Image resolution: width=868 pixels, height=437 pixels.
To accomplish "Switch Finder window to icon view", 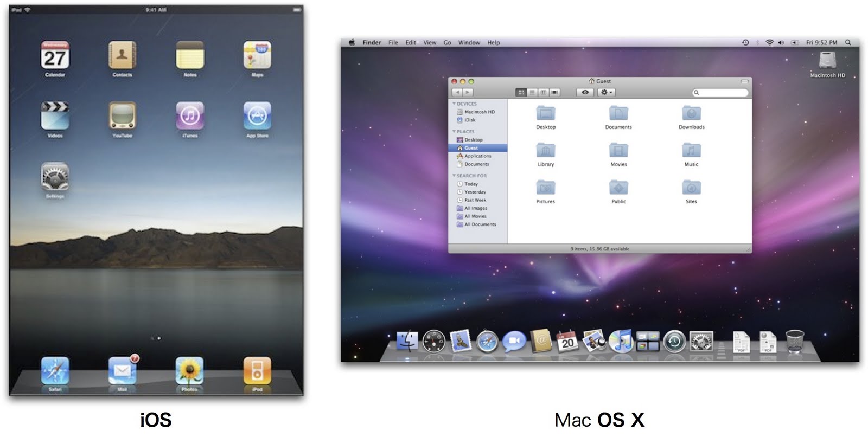I will (521, 93).
